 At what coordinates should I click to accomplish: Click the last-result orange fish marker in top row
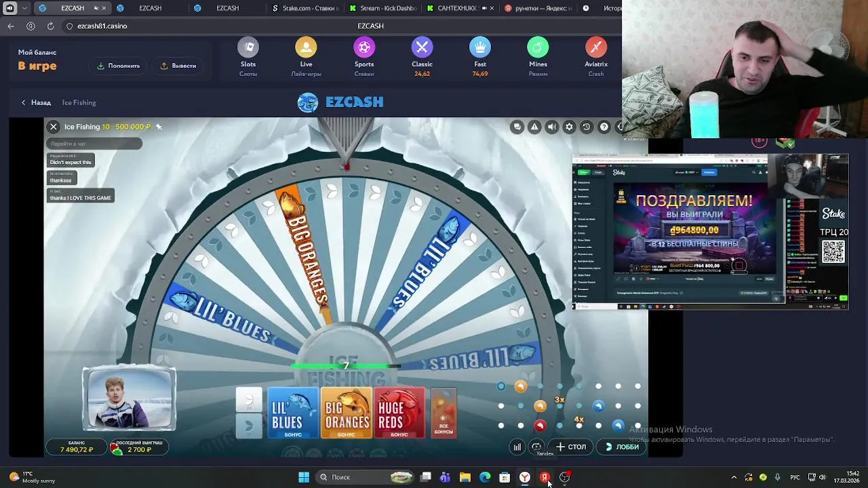521,386
